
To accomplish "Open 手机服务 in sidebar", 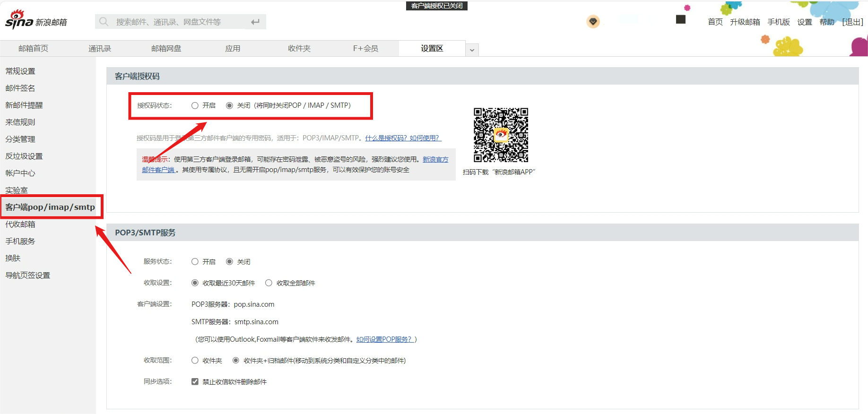I will pyautogui.click(x=20, y=241).
